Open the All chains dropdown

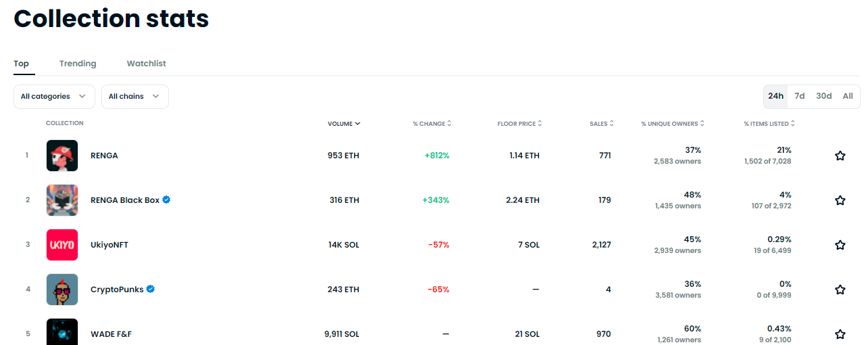point(135,97)
